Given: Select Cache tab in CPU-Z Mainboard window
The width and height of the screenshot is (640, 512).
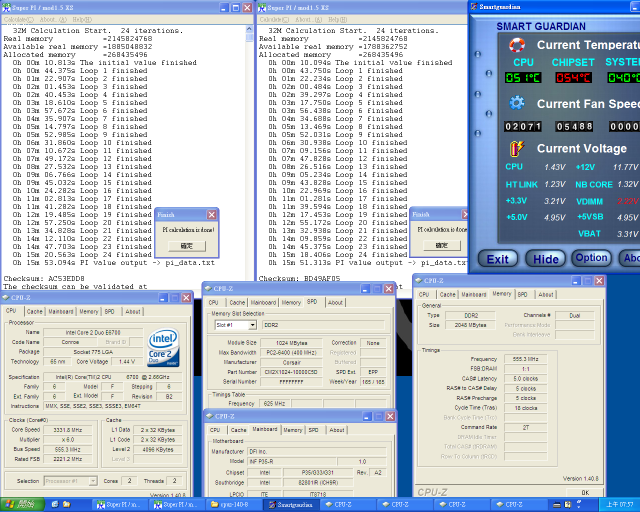Looking at the screenshot, I should click(238, 430).
